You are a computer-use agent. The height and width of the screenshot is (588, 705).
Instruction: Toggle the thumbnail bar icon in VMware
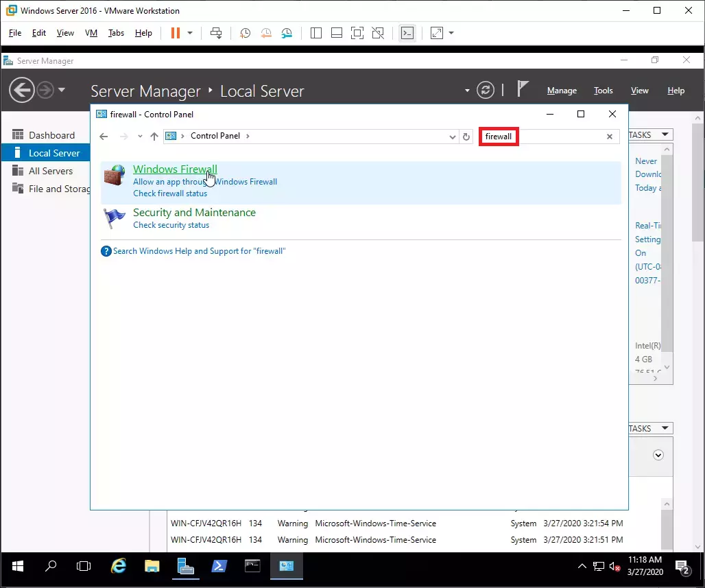pyautogui.click(x=337, y=33)
